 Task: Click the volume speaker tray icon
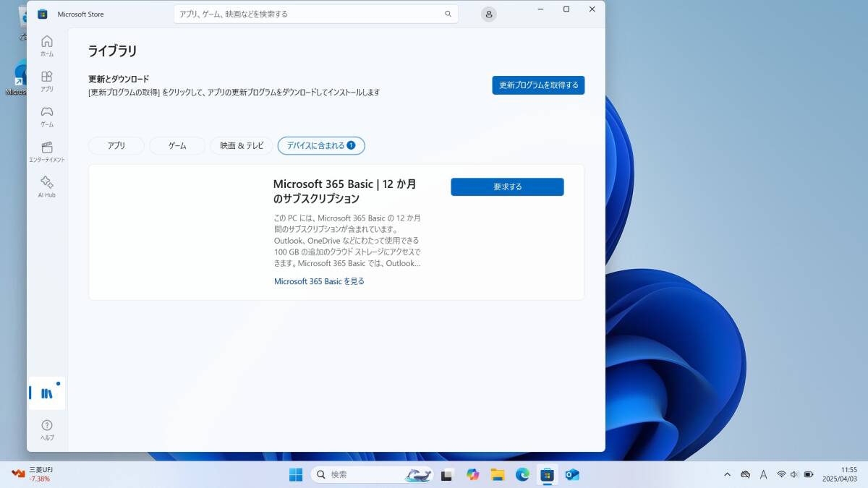click(794, 474)
